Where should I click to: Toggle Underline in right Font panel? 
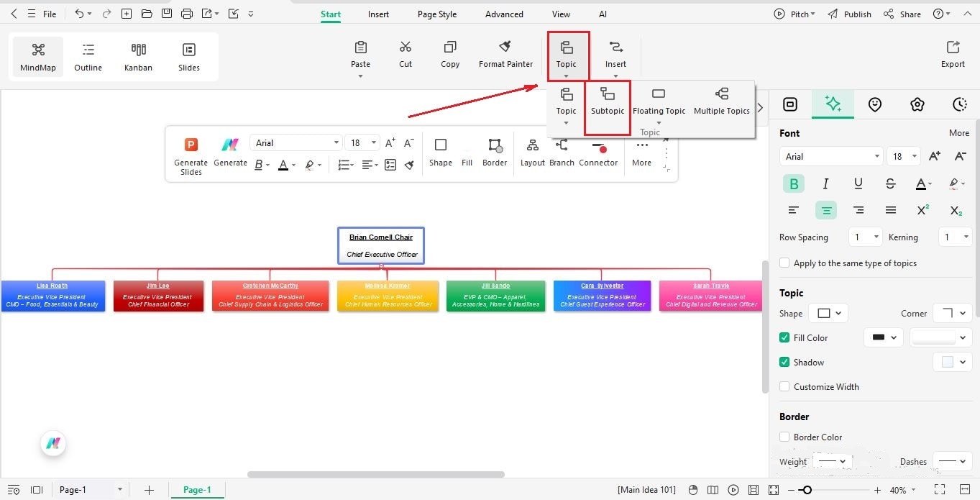point(858,183)
